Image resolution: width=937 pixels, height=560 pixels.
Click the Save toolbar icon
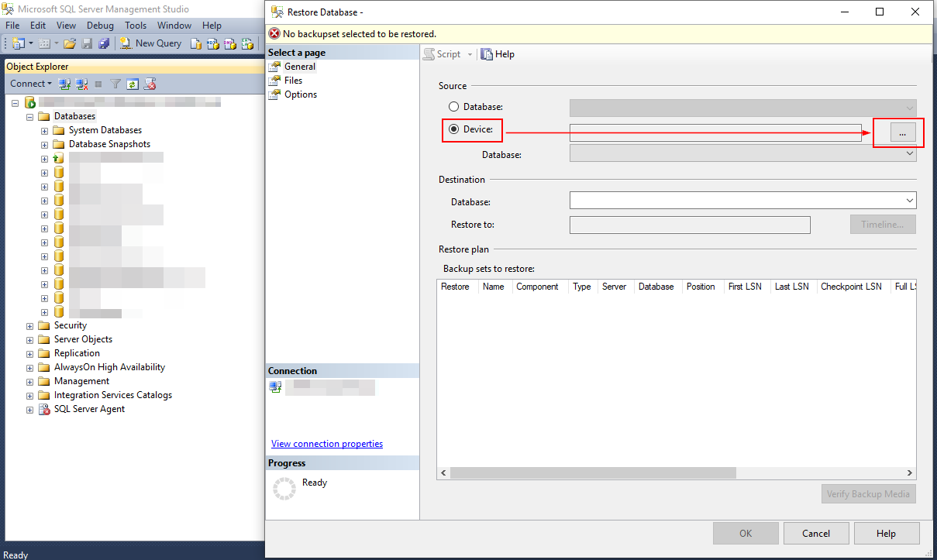[87, 43]
